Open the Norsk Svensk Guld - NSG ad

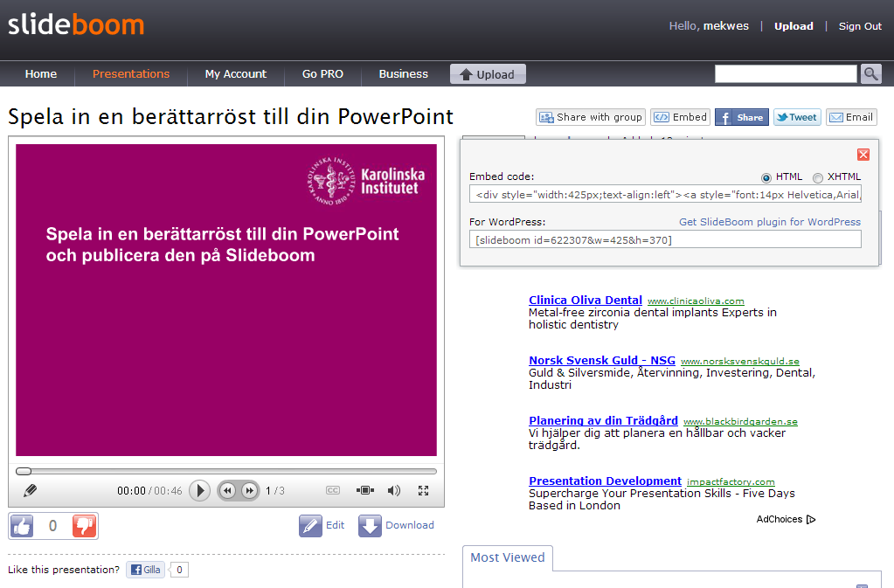point(601,361)
